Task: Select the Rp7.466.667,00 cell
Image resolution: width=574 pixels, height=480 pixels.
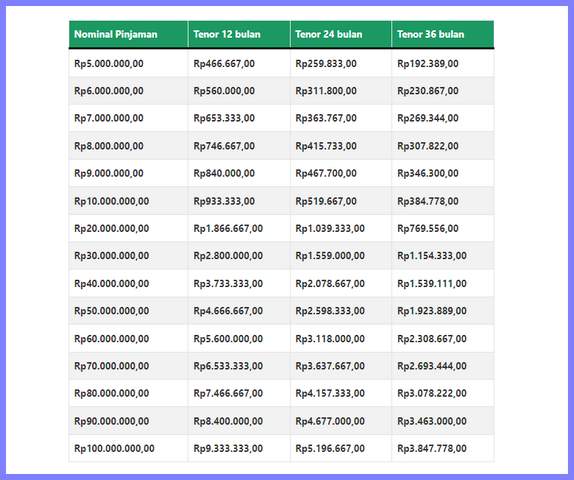Action: (x=239, y=394)
